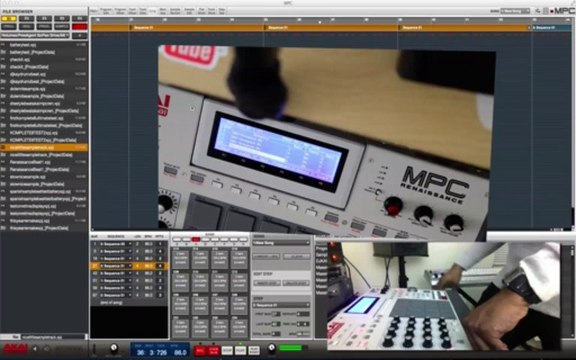The image size is (576, 360).
Task: Click the AKAI logo in the bottom-left corner
Action: coord(15,349)
